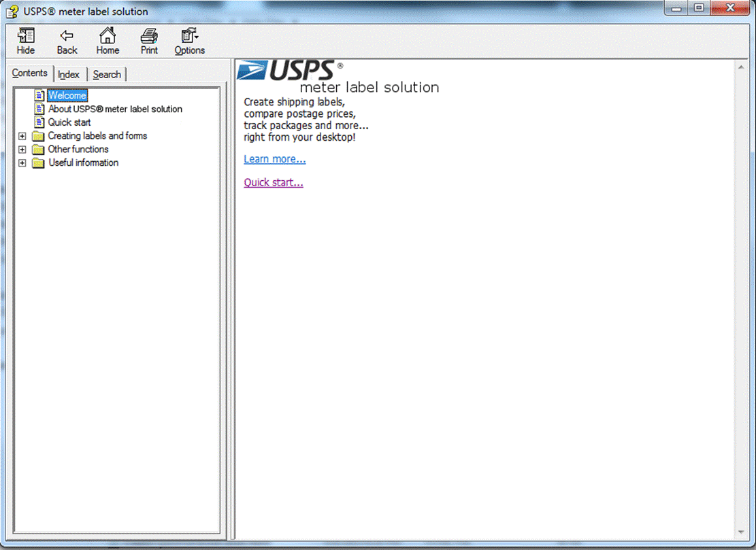Select the Creating labels and forms label

coord(97,136)
